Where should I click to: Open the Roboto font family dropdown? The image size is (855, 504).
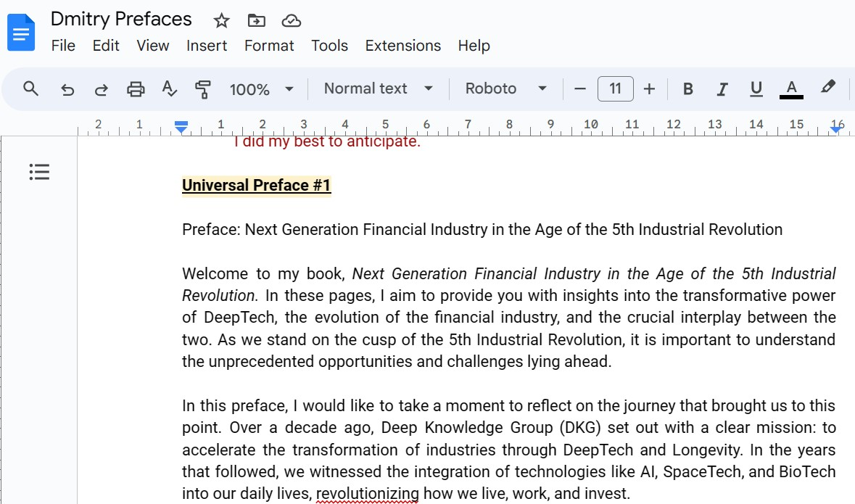tap(505, 88)
